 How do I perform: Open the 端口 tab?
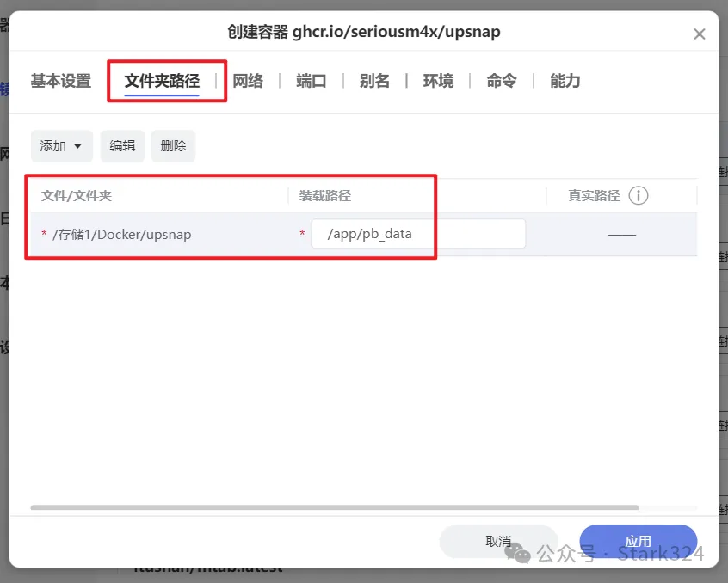click(x=311, y=81)
